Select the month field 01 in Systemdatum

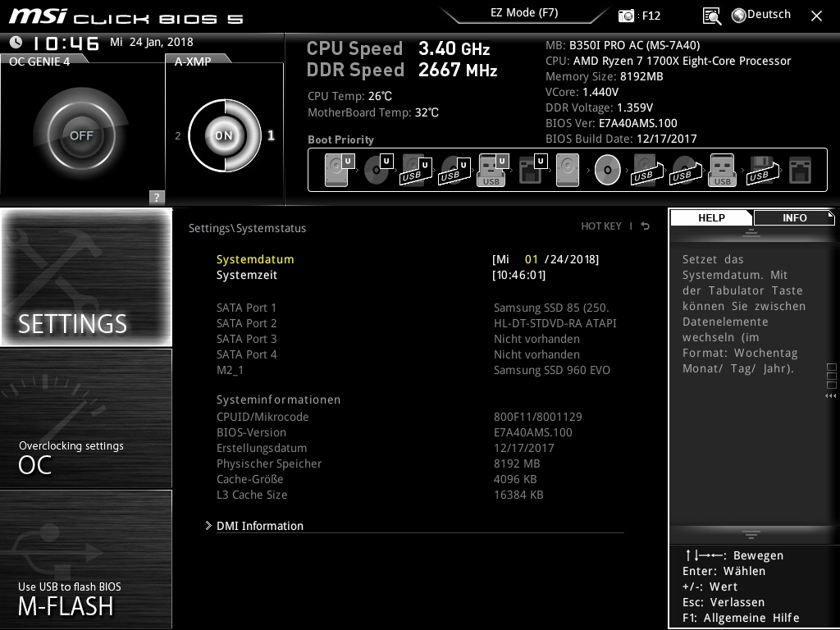click(531, 259)
